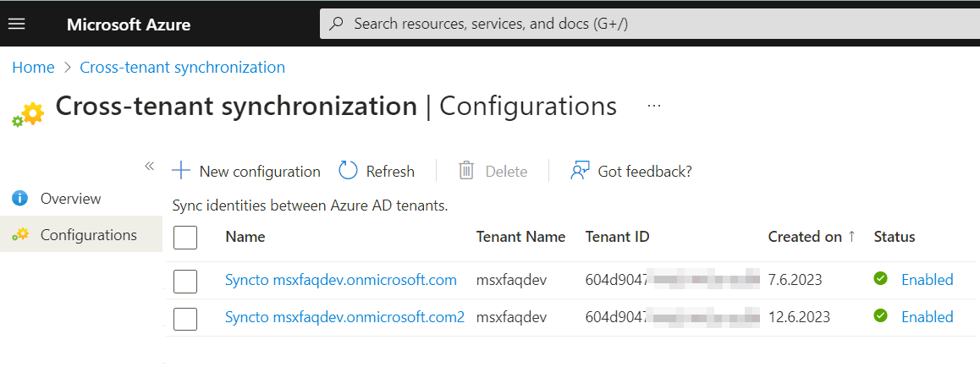The width and height of the screenshot is (980, 367).
Task: Open Syncto msxfaqdev.onmicrosoft.com2 configuration
Action: click(x=344, y=317)
